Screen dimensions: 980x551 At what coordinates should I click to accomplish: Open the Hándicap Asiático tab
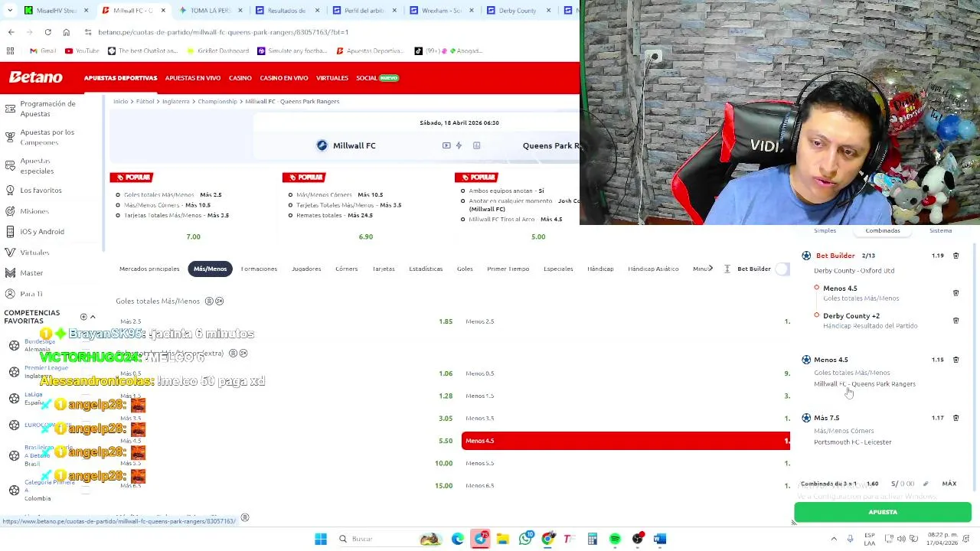tap(653, 269)
